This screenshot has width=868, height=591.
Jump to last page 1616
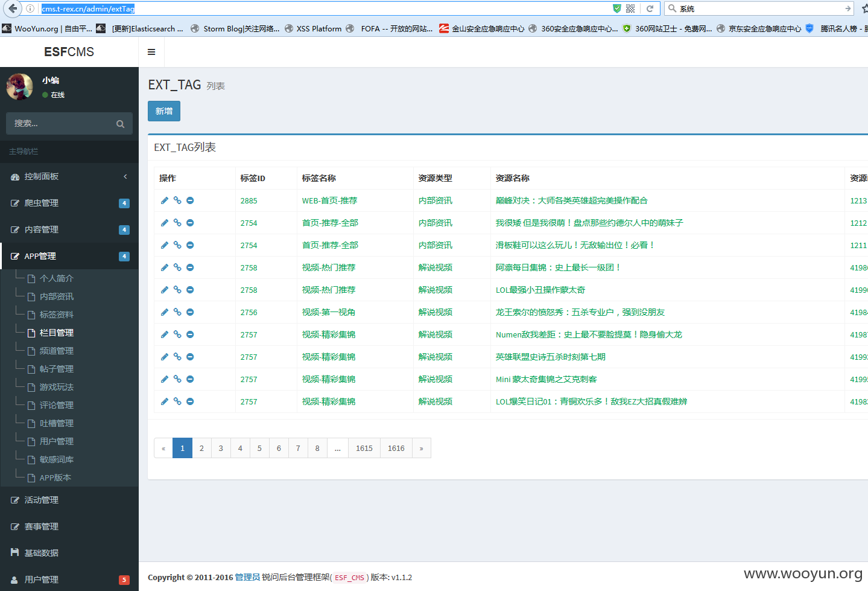point(396,448)
